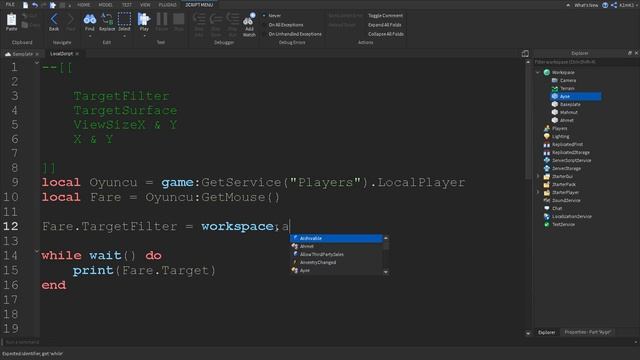Viewport: 640px width, 360px height.
Task: Open the Select dropdown arrow
Action: pyautogui.click(x=124, y=36)
